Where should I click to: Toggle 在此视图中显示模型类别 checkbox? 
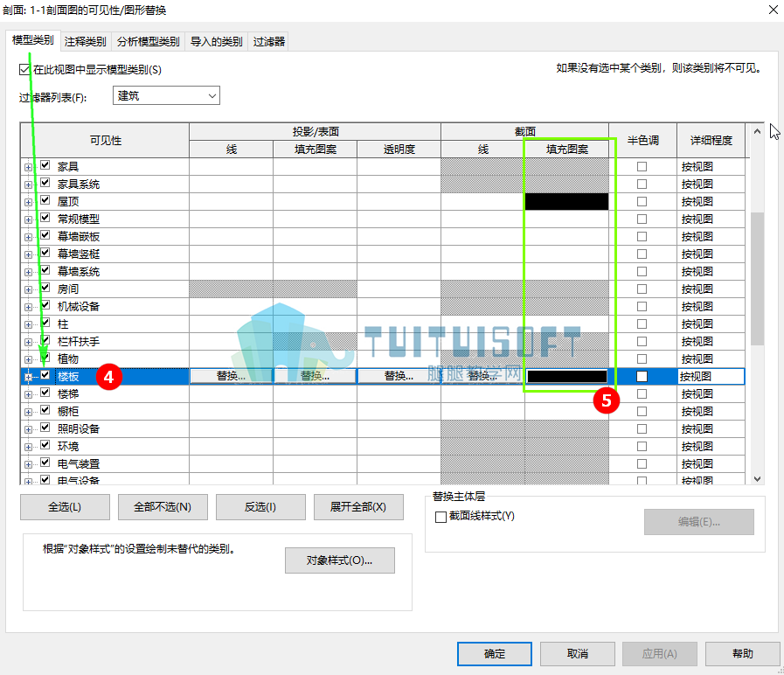(24, 70)
